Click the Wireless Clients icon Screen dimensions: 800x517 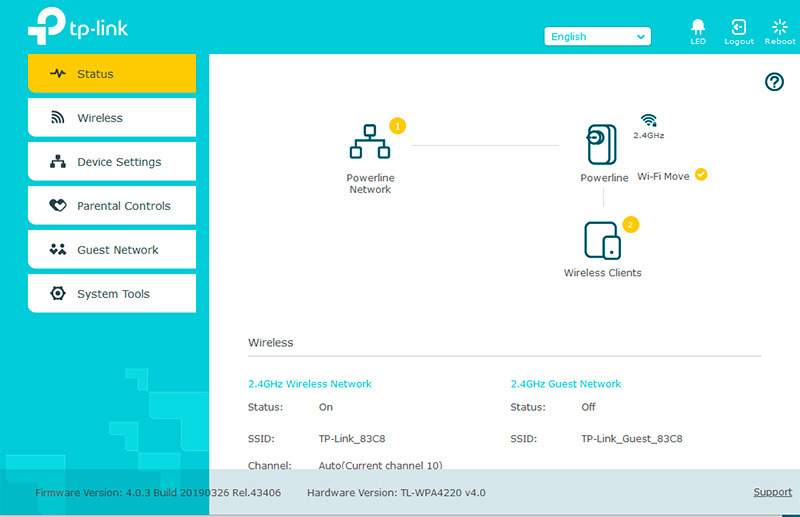point(602,241)
